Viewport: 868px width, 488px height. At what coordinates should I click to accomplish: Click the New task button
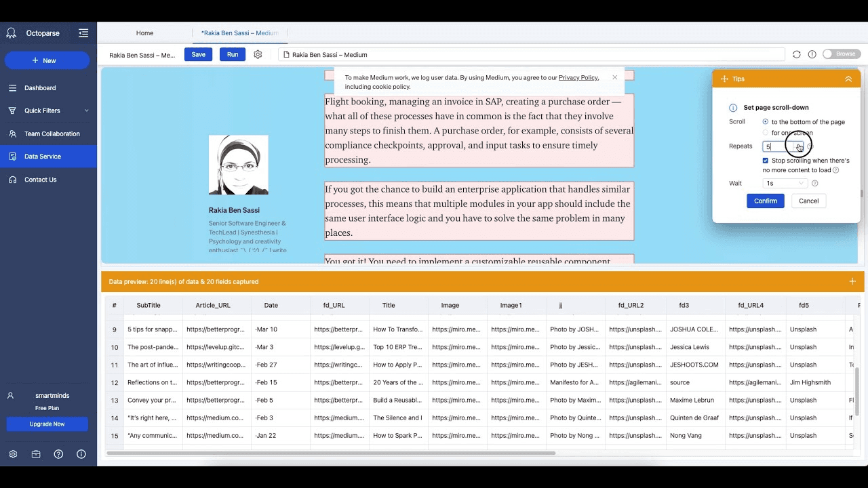tap(47, 60)
